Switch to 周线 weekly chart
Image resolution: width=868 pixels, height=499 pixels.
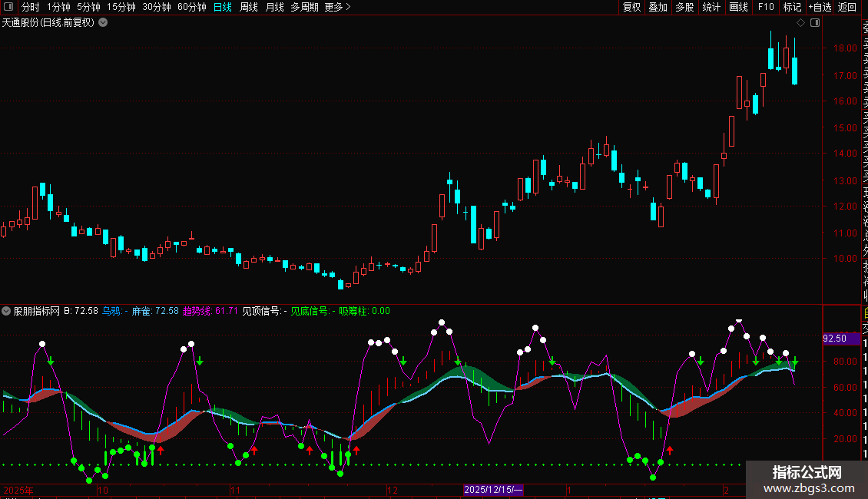249,7
